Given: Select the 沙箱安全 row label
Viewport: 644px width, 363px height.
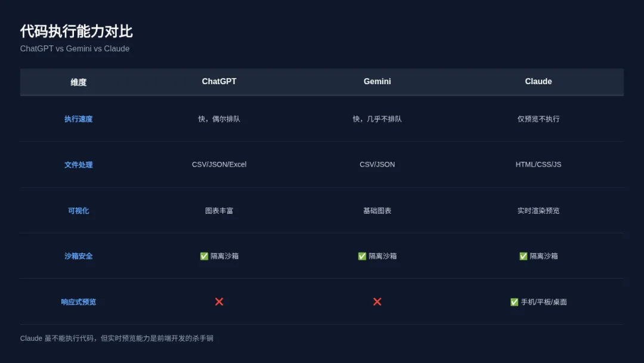Looking at the screenshot, I should [79, 256].
